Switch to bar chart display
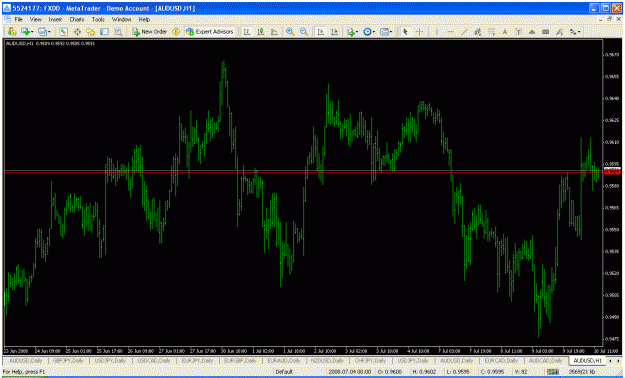 247,32
